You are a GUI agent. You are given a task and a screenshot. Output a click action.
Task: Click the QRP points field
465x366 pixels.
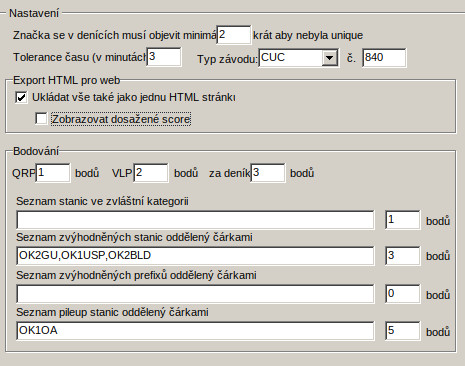pos(53,173)
